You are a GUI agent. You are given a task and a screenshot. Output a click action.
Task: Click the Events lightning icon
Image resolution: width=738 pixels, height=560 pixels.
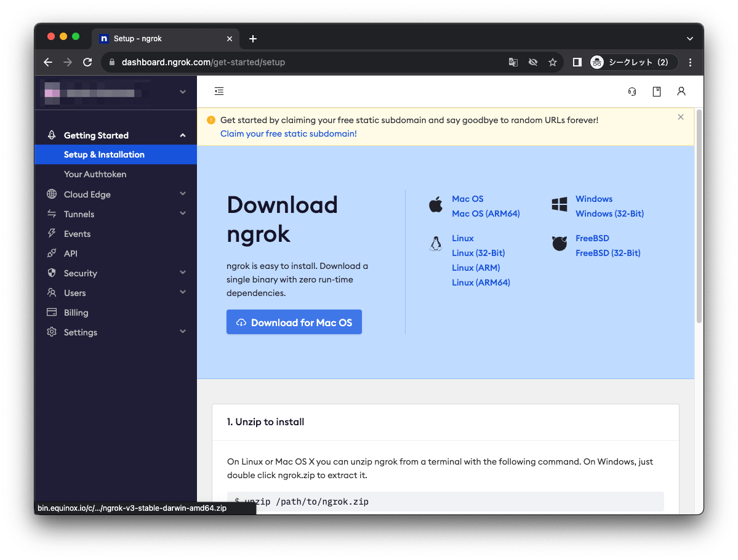[52, 233]
